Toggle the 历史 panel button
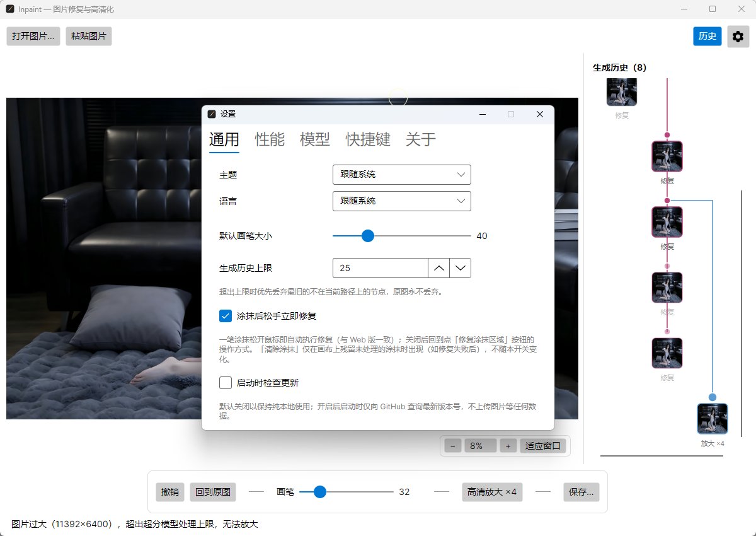 (x=707, y=36)
